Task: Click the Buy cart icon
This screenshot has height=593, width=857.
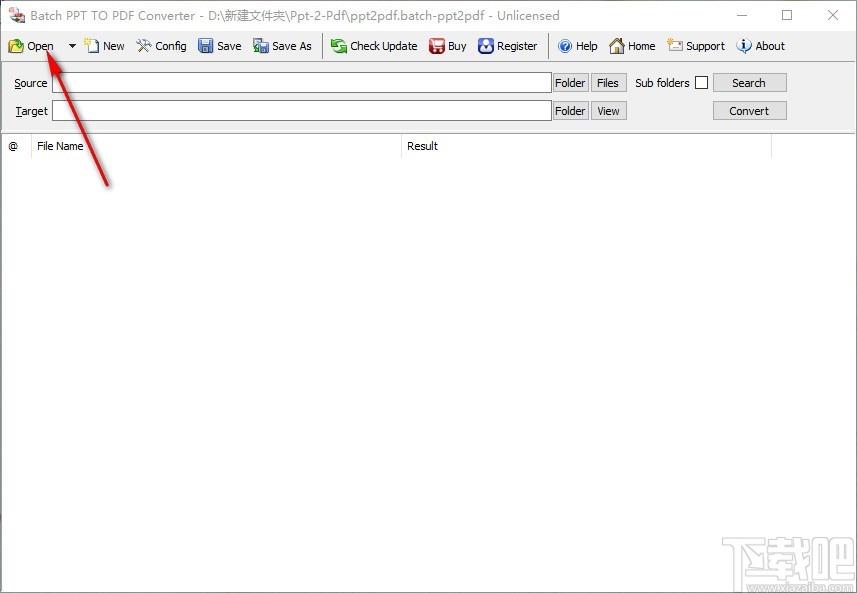Action: click(x=437, y=46)
